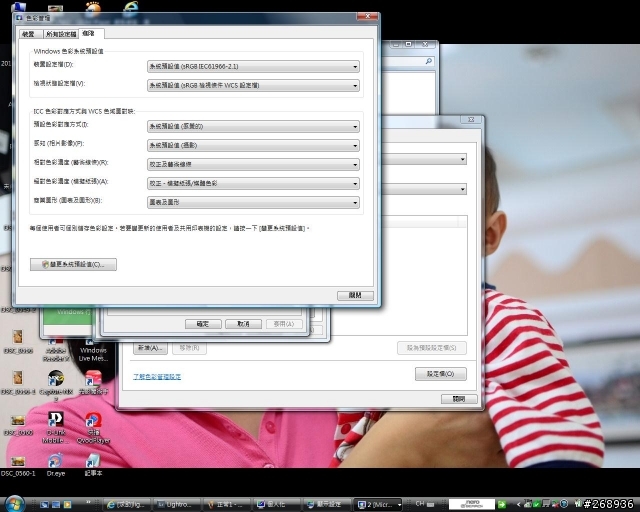Click the Nero search box on taskbar
The image size is (640, 512).
coord(472,504)
